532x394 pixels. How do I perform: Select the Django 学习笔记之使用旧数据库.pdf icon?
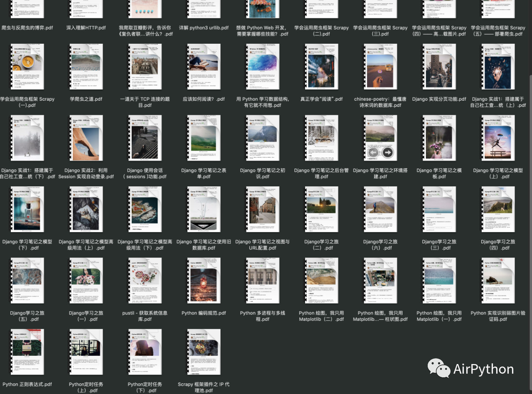point(204,209)
